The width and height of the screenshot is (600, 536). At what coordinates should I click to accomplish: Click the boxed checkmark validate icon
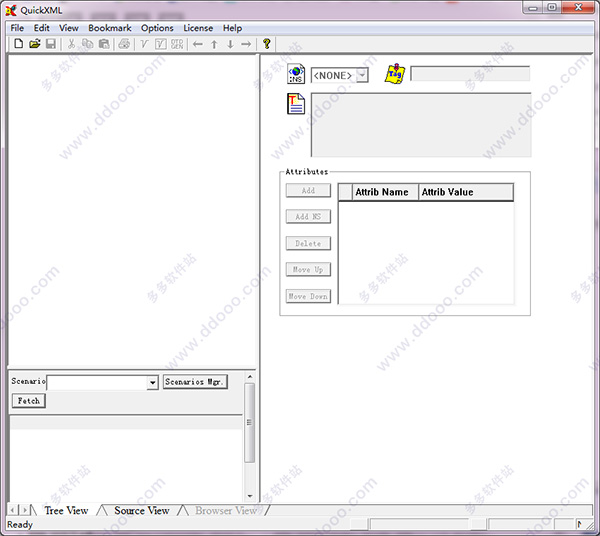160,44
